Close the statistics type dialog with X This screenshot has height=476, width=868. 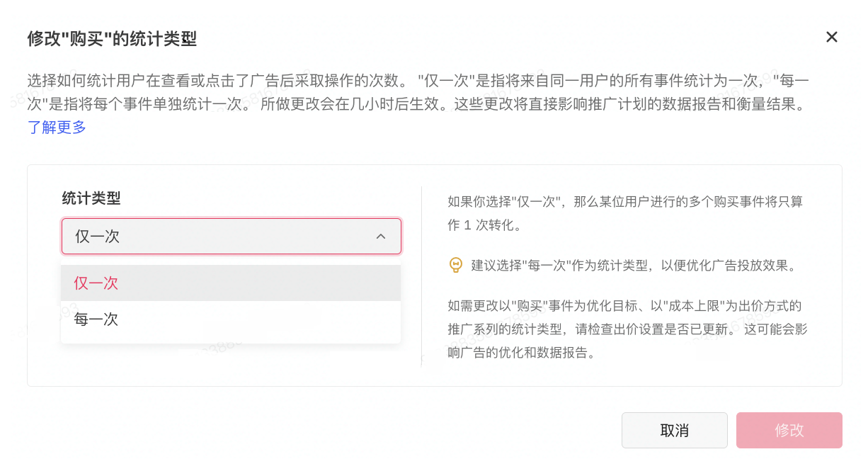pyautogui.click(x=832, y=38)
